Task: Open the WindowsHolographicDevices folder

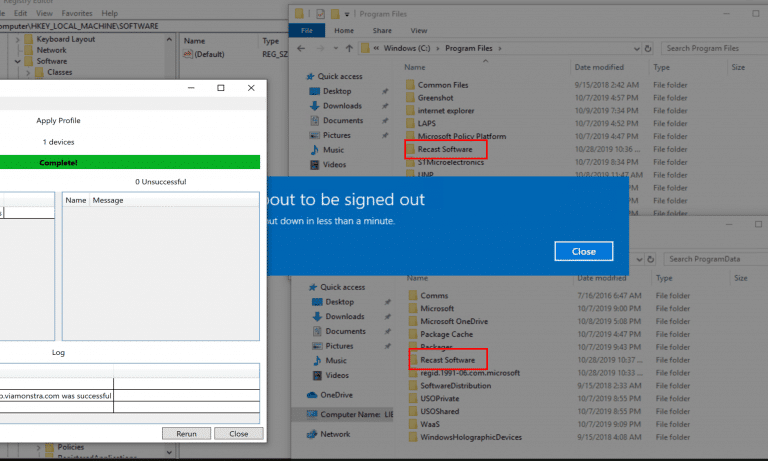Action: [x=468, y=436]
